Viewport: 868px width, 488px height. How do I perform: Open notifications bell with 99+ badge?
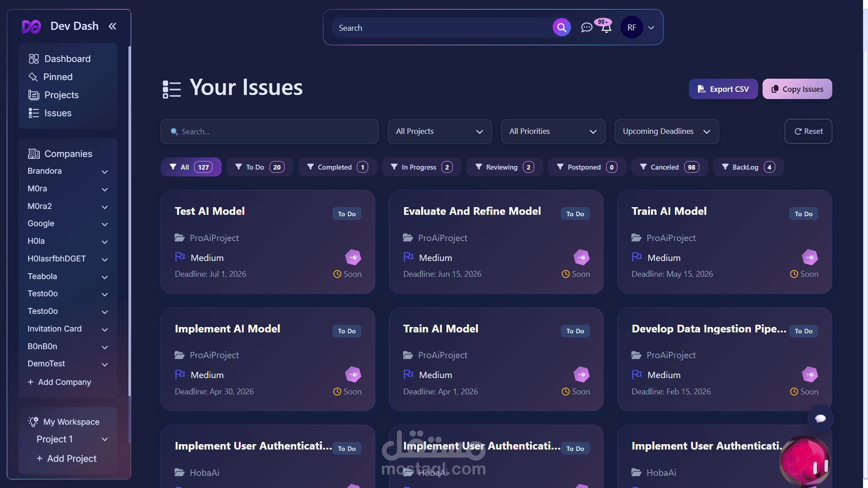pos(606,27)
